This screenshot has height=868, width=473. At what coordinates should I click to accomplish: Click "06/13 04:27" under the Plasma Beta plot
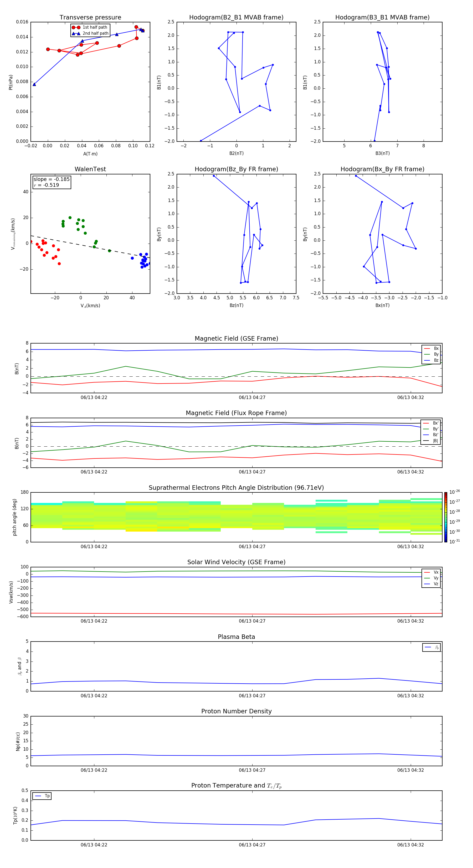pyautogui.click(x=252, y=696)
